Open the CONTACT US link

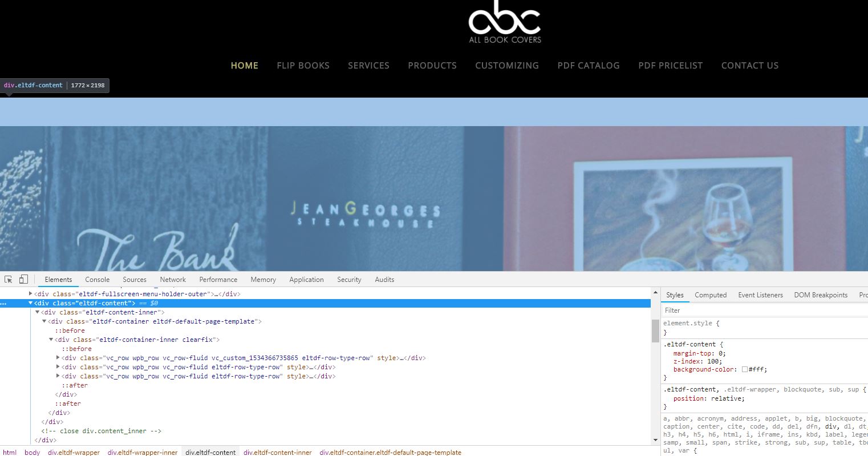tap(749, 66)
